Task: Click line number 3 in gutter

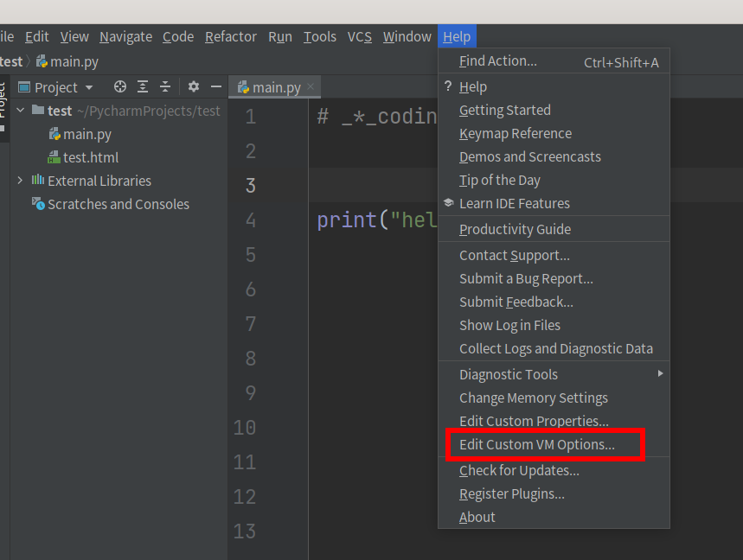Action: point(251,186)
